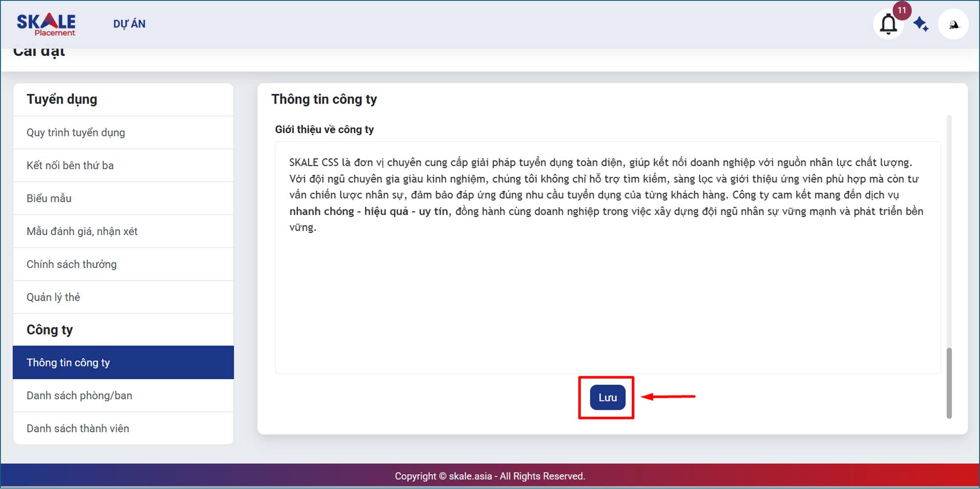Open the Biểu mẫu settings page
The image size is (980, 489).
[49, 198]
